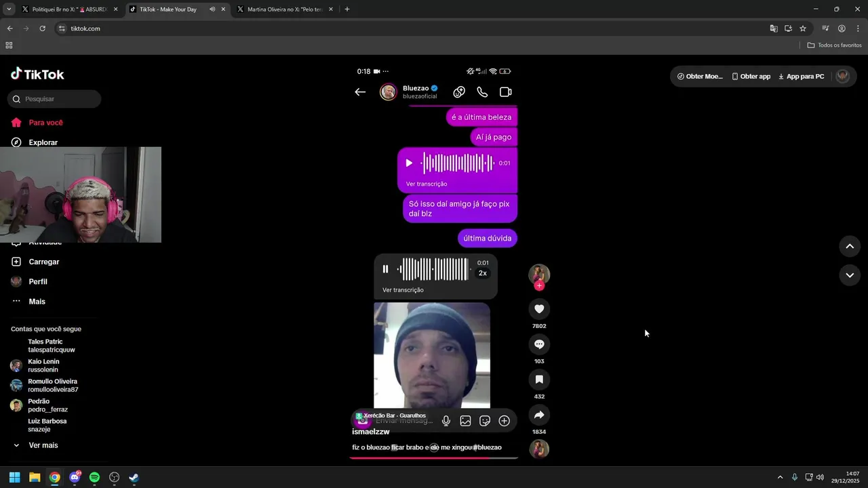This screenshot has width=868, height=488.
Task: Click the Obter Moedas button
Action: tap(700, 77)
